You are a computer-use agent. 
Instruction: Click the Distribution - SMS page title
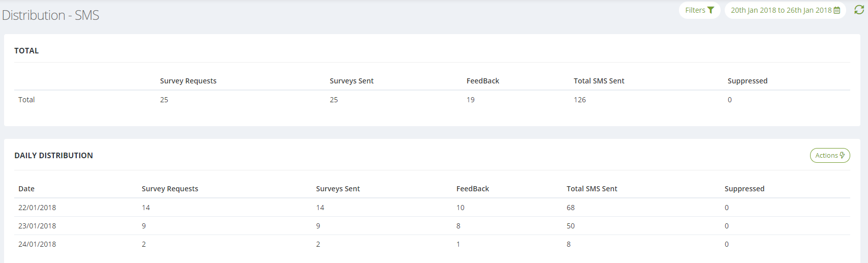click(51, 15)
